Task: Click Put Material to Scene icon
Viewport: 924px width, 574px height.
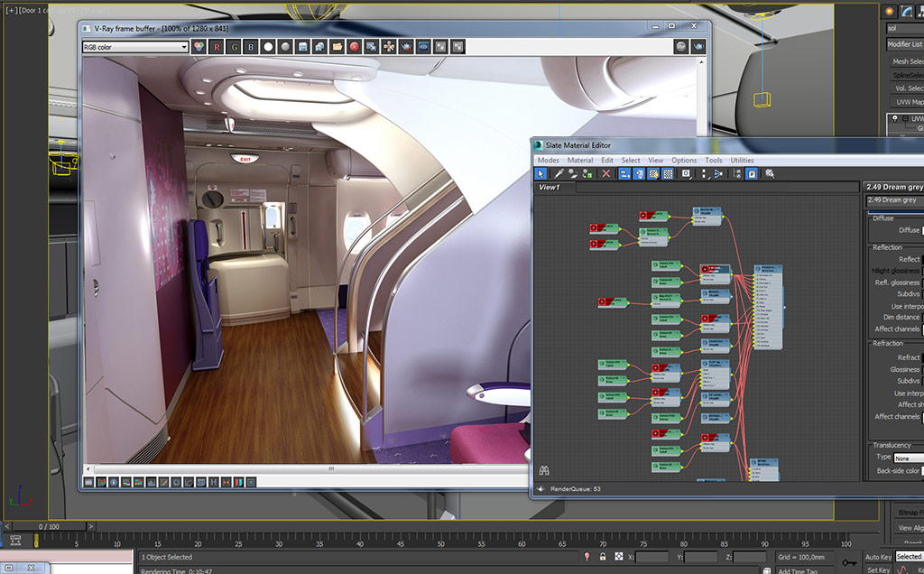Action: (x=573, y=174)
